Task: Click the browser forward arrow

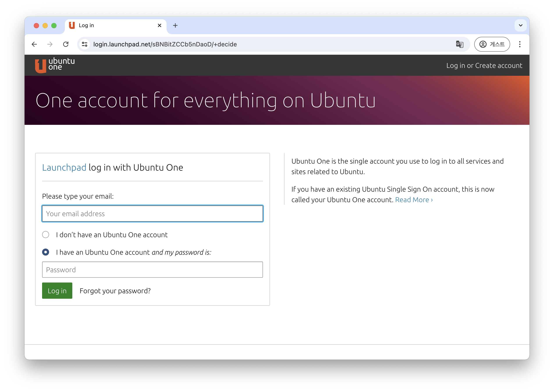Action: (50, 44)
